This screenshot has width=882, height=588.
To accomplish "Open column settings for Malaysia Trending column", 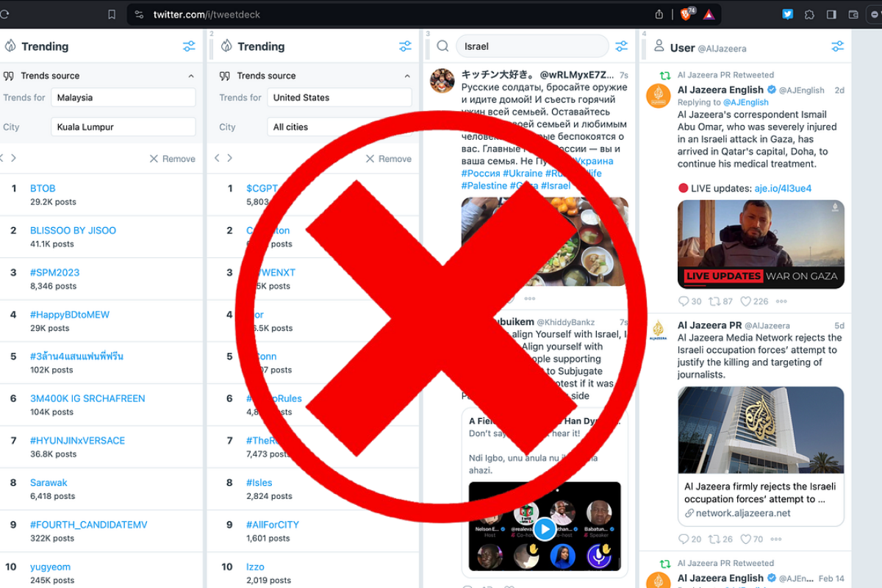I will (189, 46).
